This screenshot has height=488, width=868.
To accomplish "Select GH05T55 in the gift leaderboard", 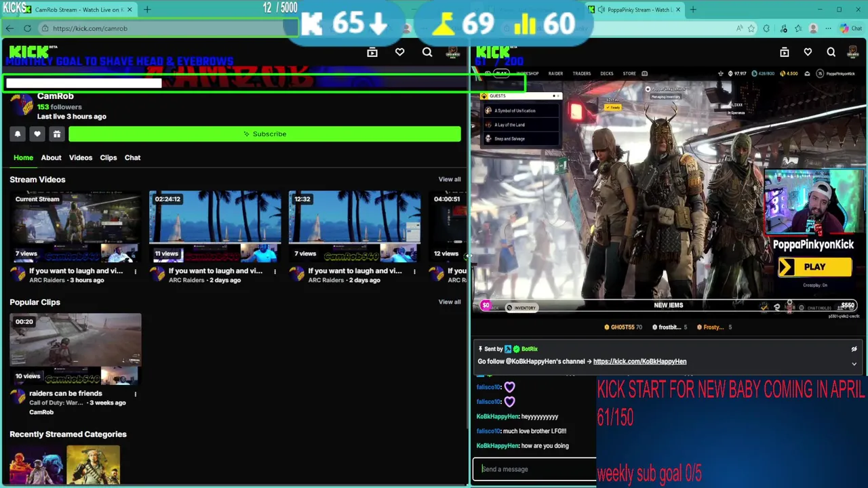I will pyautogui.click(x=623, y=327).
